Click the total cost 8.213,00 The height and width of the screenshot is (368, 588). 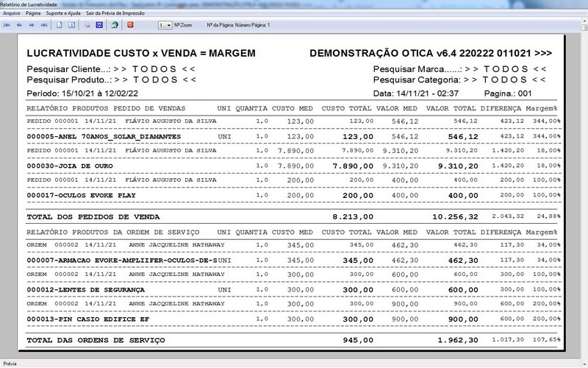353,217
